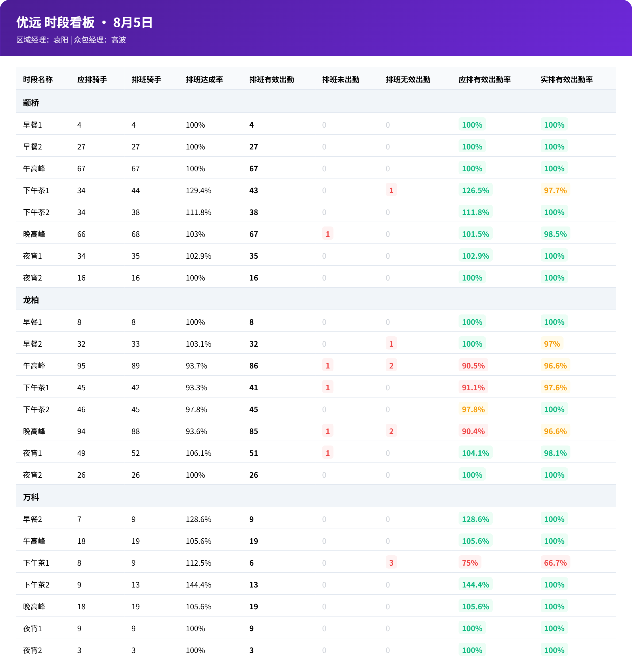
Task: Click the 97.8% orange badge
Action: pyautogui.click(x=473, y=409)
